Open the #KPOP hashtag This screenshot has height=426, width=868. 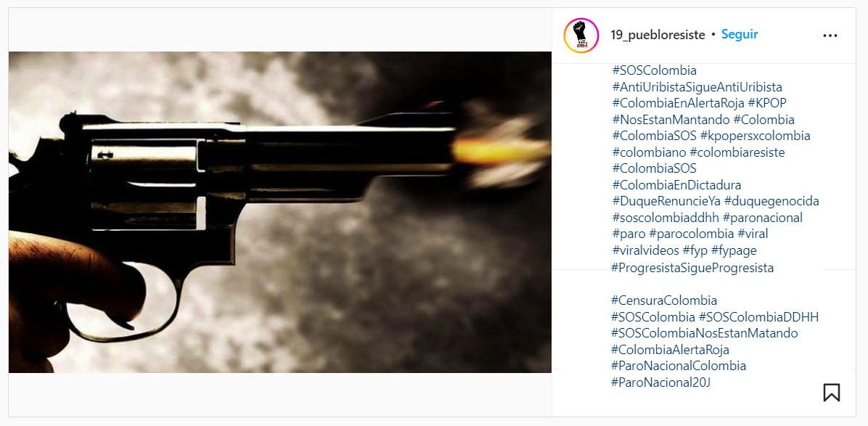click(767, 103)
